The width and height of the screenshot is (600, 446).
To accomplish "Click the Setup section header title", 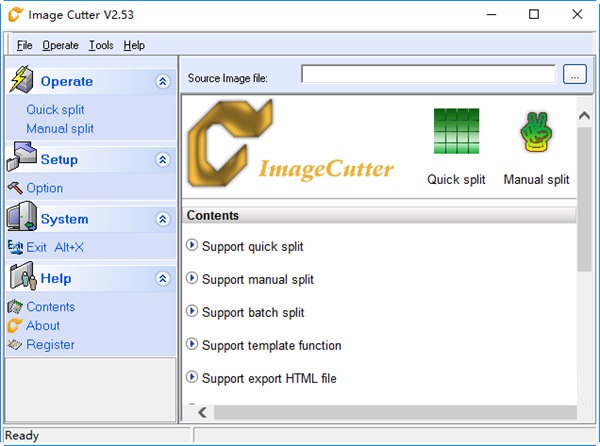I will (x=59, y=160).
